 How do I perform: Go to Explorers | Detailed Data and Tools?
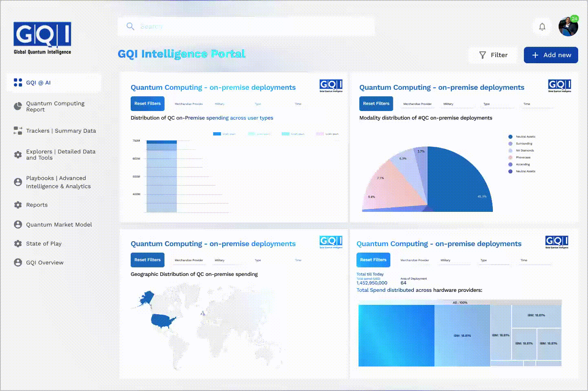pyautogui.click(x=60, y=155)
